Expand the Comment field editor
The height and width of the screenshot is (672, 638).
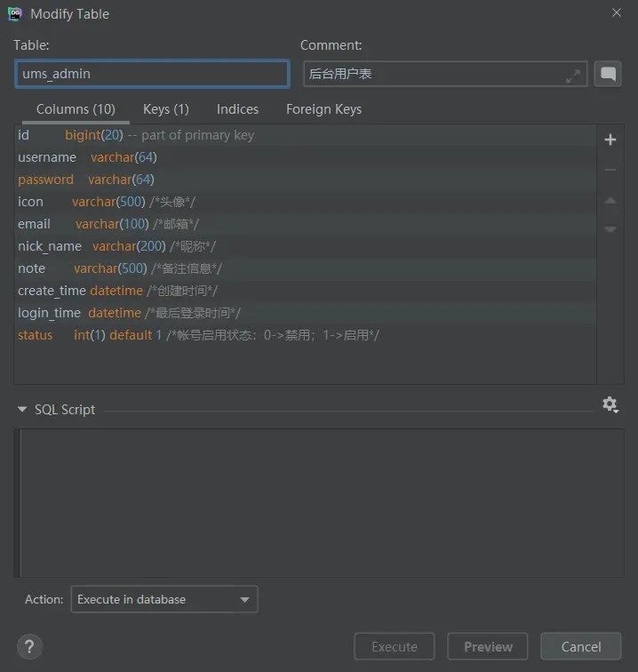[573, 76]
